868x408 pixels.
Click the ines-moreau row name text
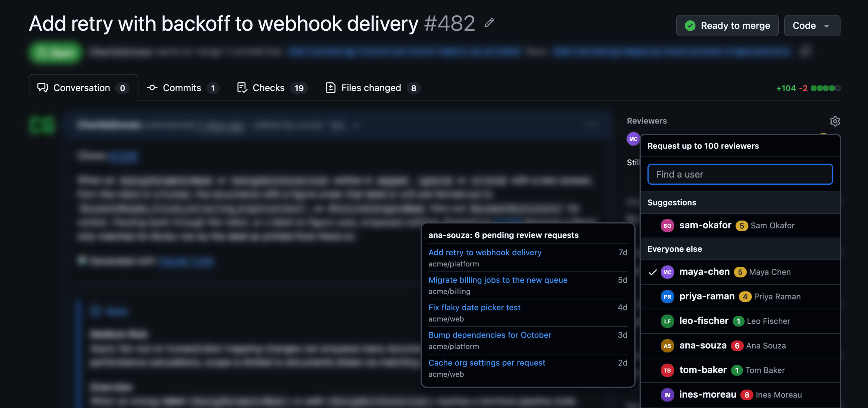click(x=707, y=394)
